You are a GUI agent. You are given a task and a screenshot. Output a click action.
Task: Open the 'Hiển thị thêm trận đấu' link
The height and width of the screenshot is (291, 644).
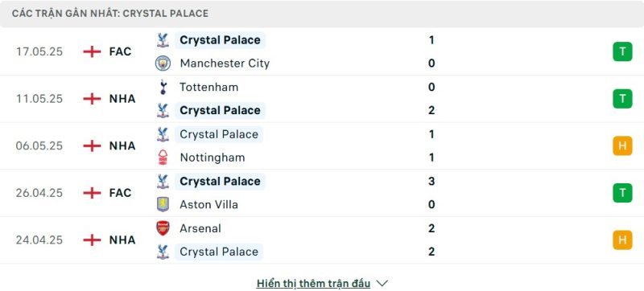click(x=313, y=283)
